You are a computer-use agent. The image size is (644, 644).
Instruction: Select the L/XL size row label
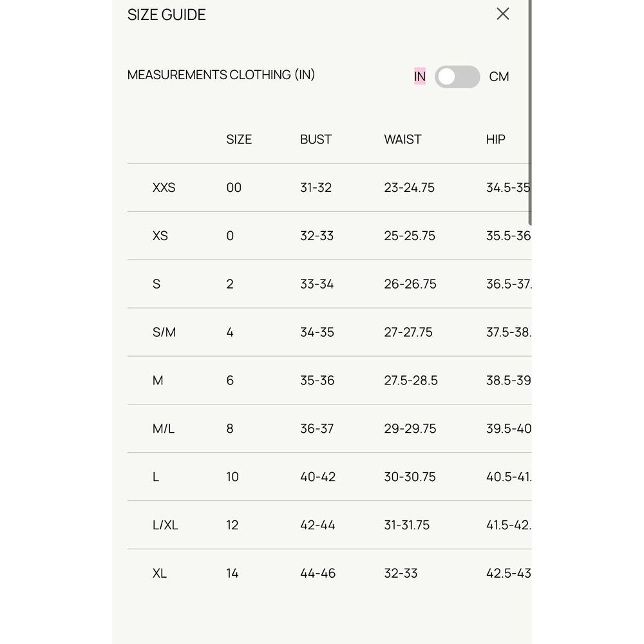[x=165, y=525]
